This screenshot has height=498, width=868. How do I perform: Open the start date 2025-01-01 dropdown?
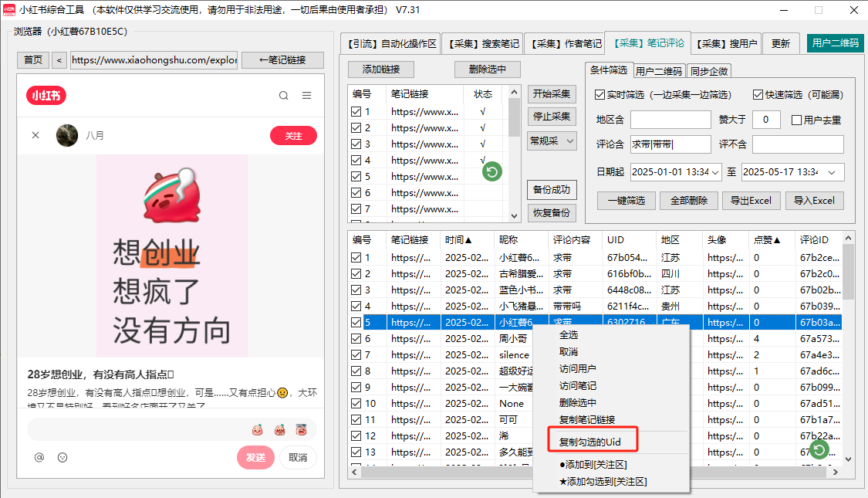pyautogui.click(x=714, y=172)
